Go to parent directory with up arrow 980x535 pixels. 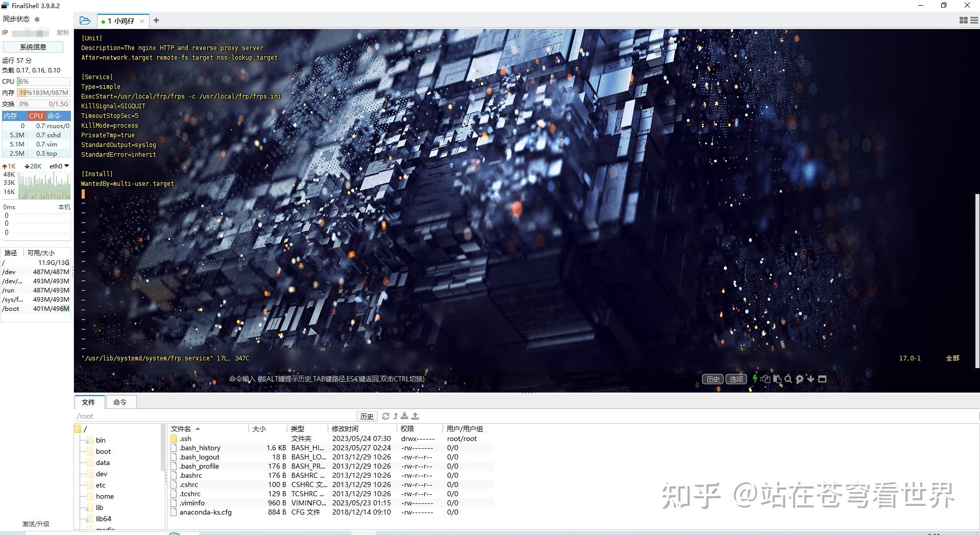point(395,416)
